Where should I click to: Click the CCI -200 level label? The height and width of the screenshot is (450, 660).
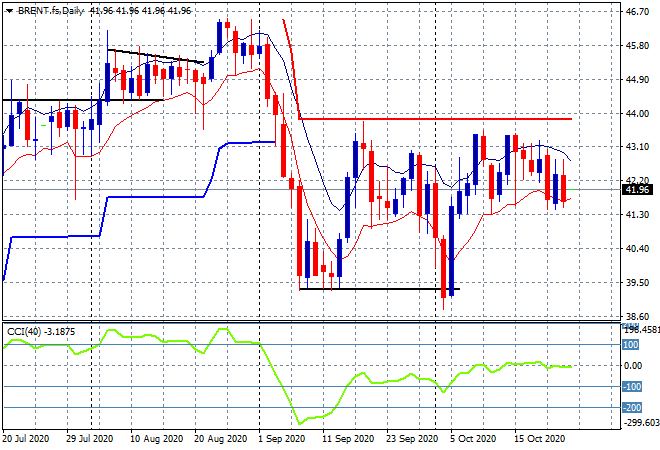(632, 407)
